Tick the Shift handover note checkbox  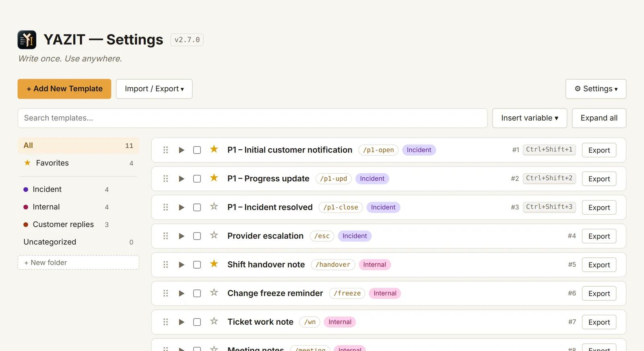pyautogui.click(x=197, y=265)
